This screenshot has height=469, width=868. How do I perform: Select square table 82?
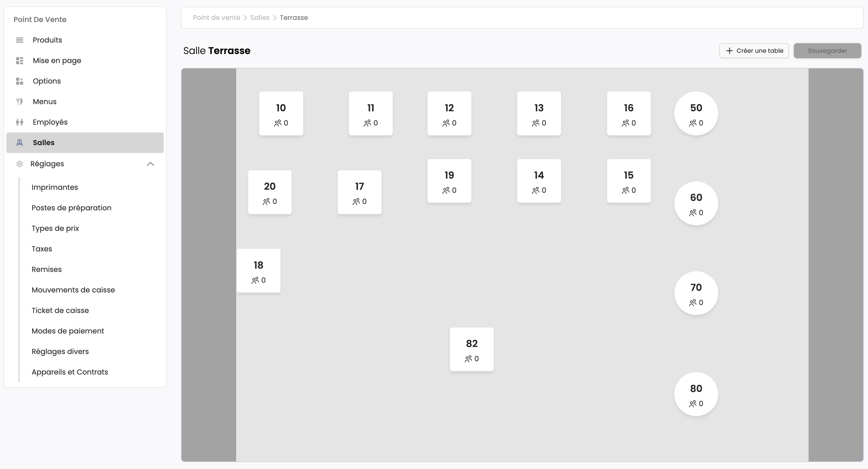tap(471, 349)
